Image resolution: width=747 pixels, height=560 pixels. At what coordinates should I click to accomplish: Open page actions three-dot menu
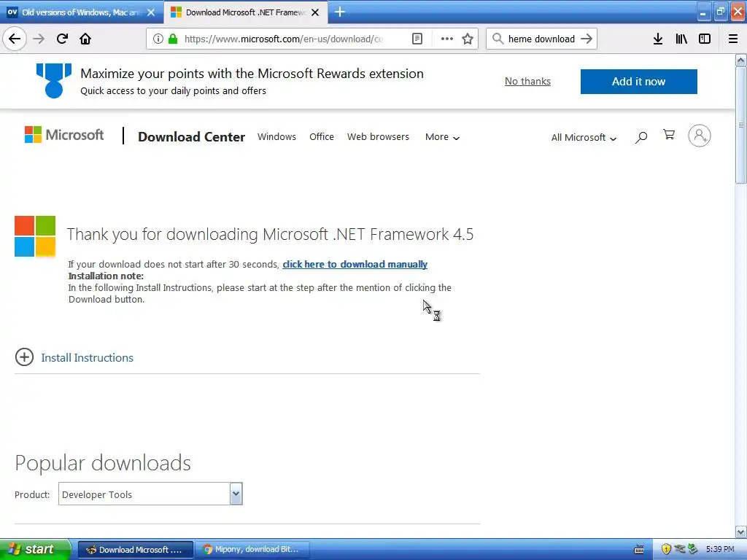point(447,39)
